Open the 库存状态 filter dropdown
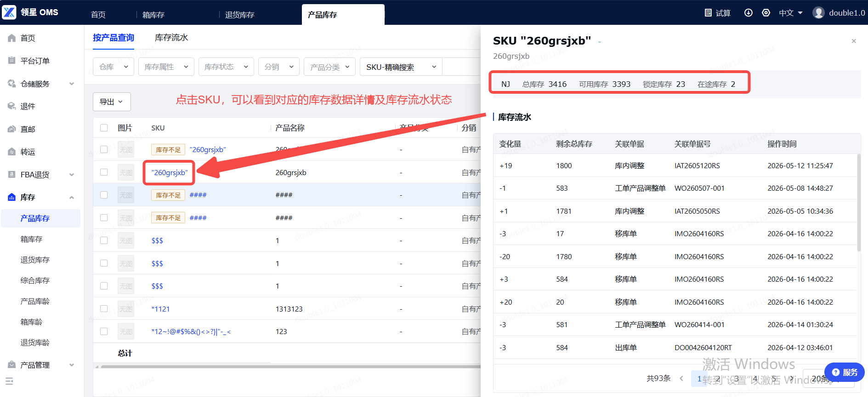This screenshot has height=397, width=868. point(226,67)
